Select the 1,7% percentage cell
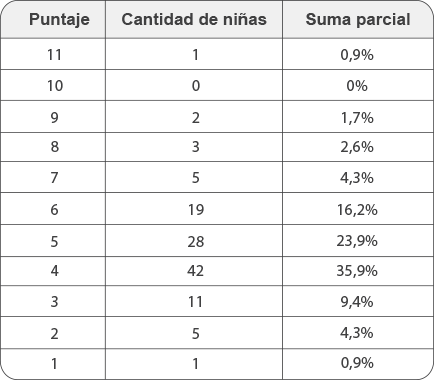434x380 pixels. 358,117
